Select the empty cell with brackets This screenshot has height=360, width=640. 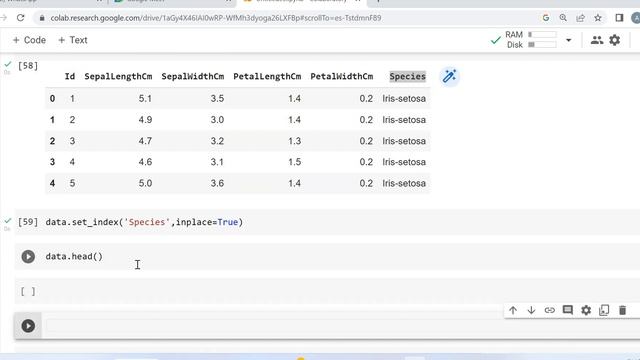(28, 291)
